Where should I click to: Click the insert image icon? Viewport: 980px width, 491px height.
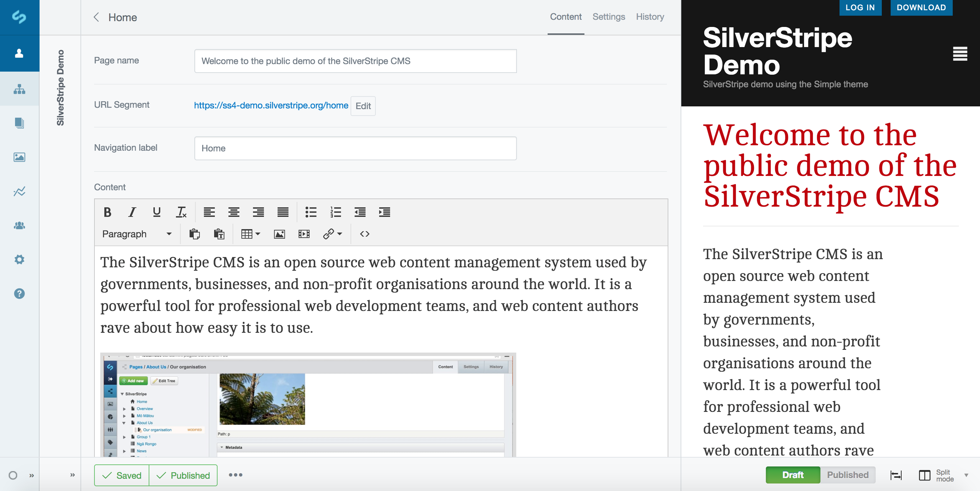(279, 234)
